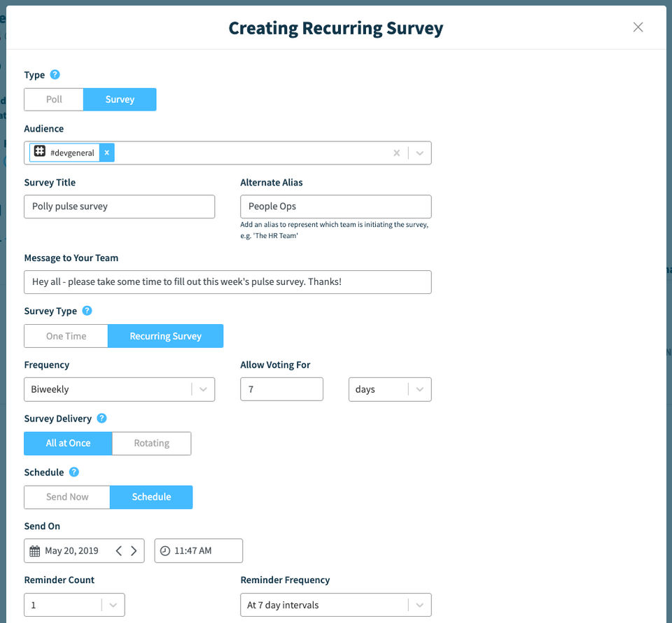Click the 11:47 AM time field
672x623 pixels.
(x=199, y=551)
